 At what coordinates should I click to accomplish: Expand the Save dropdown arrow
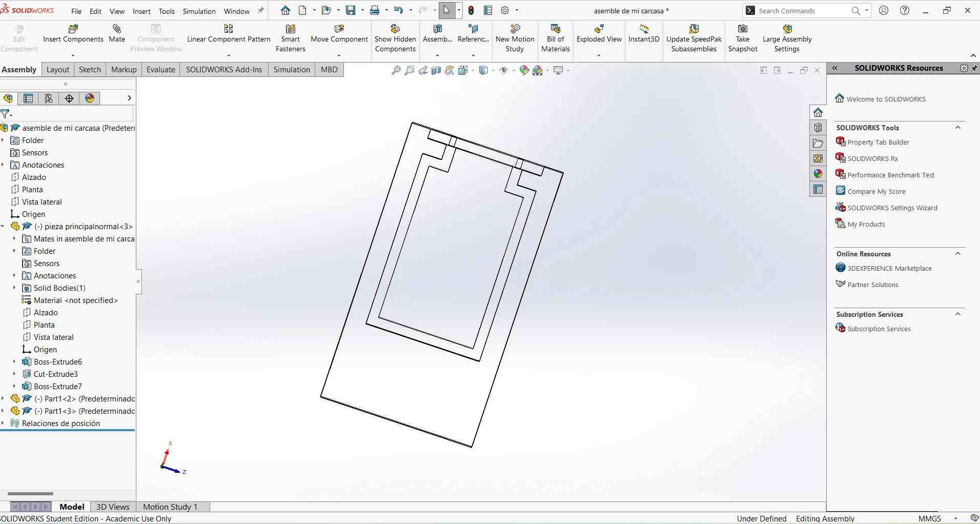(x=362, y=10)
